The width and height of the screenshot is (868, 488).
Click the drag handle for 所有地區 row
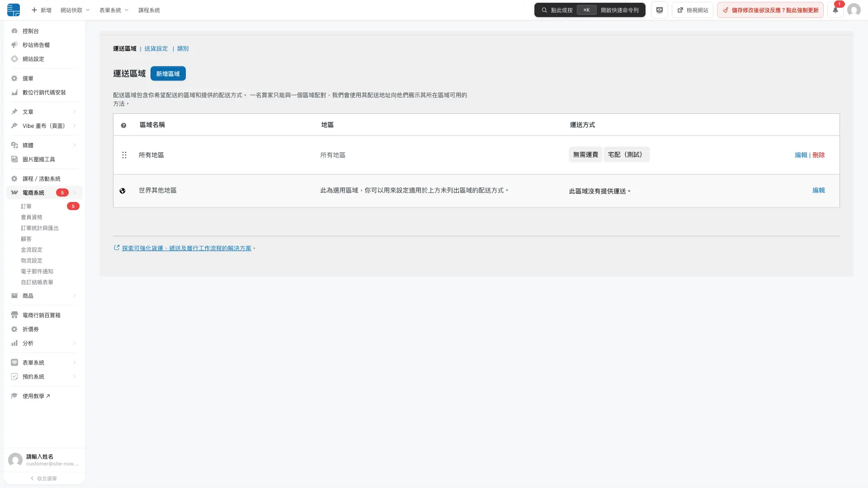click(x=124, y=155)
